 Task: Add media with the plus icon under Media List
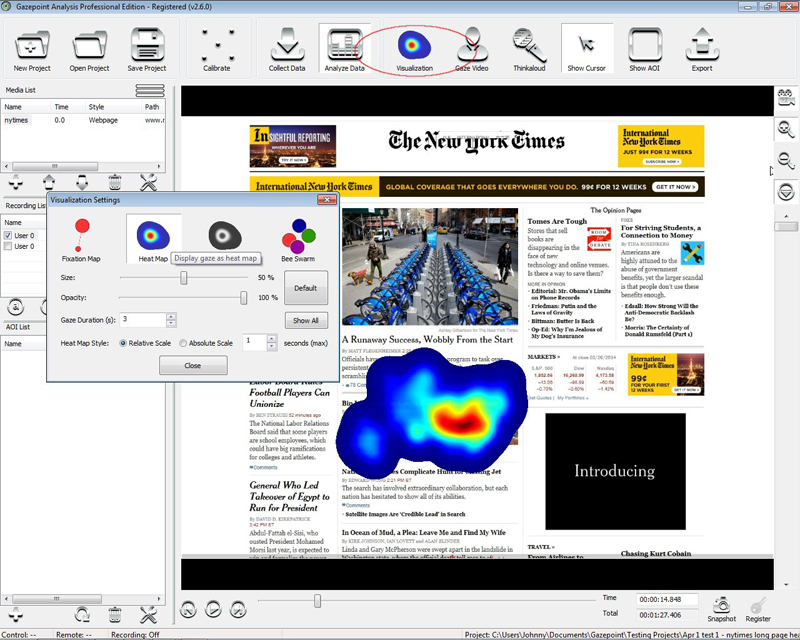[16, 182]
